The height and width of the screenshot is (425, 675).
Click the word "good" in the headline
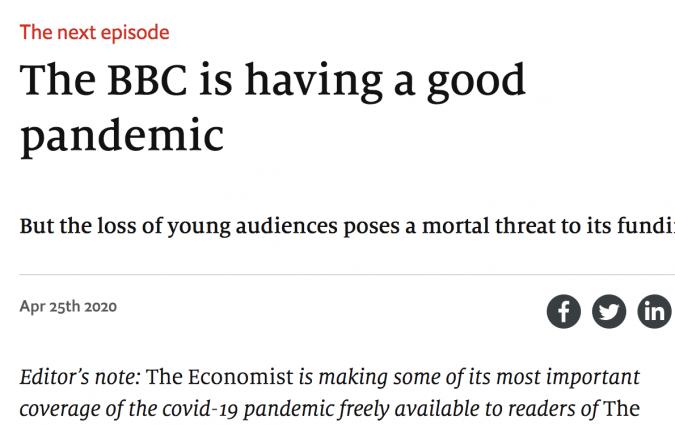(477, 80)
